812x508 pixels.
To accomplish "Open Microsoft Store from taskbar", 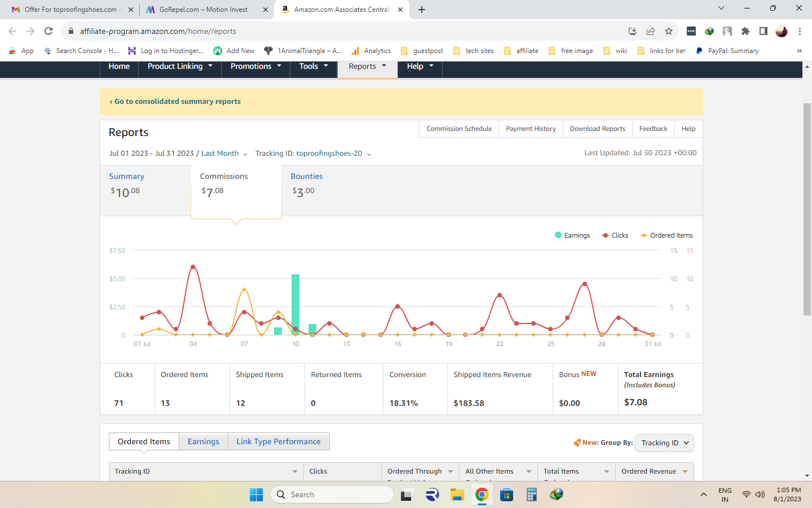I will pos(506,494).
